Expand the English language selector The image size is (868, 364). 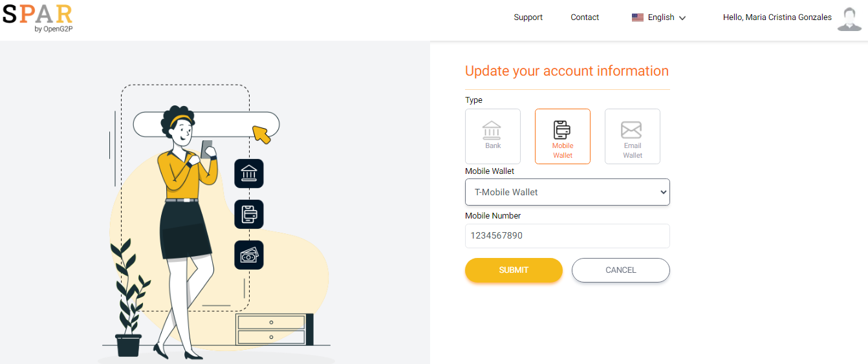(660, 17)
